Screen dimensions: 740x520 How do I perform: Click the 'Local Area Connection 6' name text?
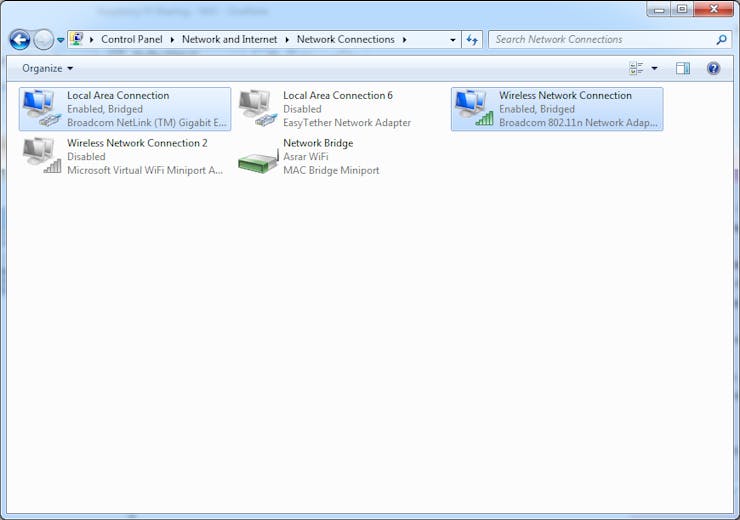pyautogui.click(x=338, y=95)
